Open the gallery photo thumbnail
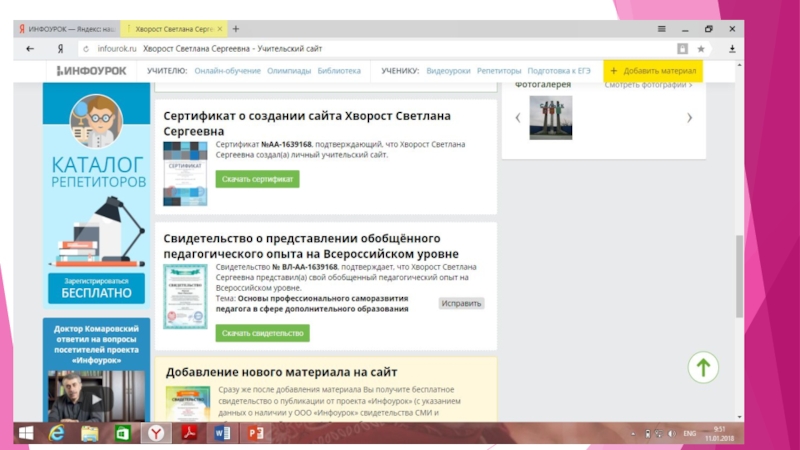This screenshot has width=800, height=450. [551, 118]
